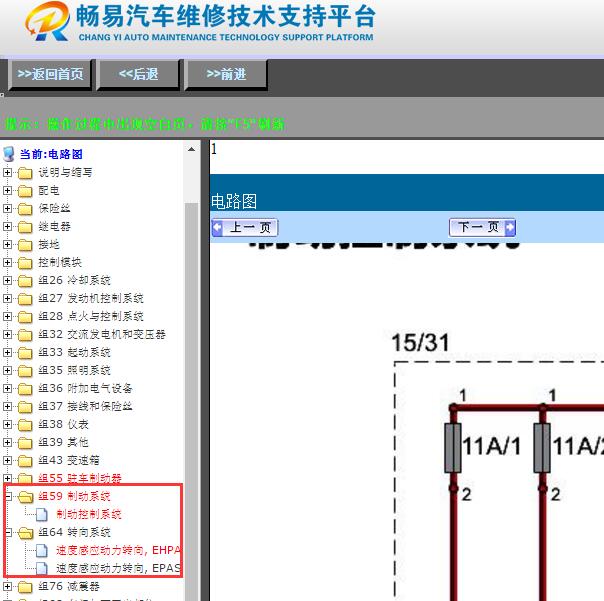This screenshot has height=601, width=604.
Task: Expand the 继电器 tree node
Action: pos(7,226)
